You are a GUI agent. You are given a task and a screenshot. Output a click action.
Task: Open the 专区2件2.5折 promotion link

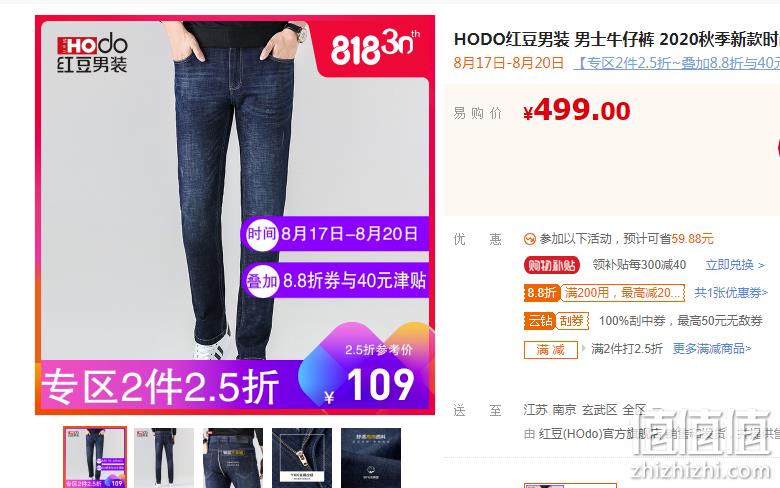coord(677,63)
